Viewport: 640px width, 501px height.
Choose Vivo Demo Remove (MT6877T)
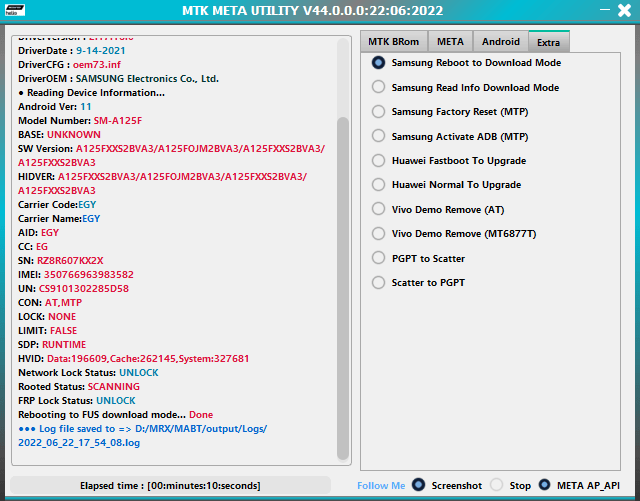454,234
